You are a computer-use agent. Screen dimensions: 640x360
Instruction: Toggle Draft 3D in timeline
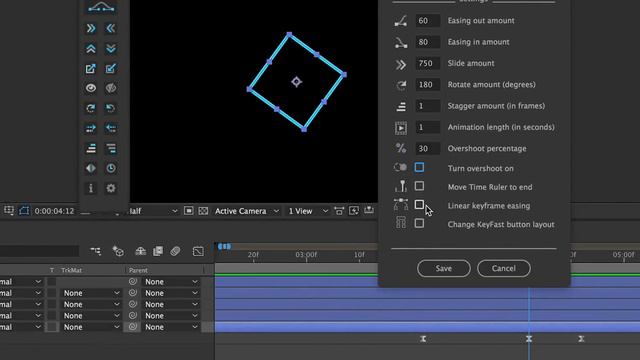click(118, 251)
